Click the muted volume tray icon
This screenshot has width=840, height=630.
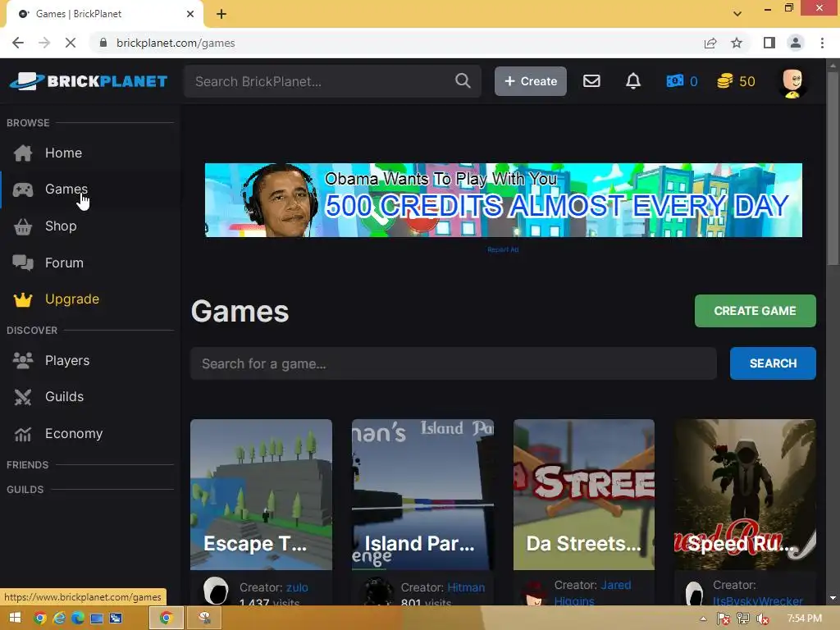tap(763, 619)
